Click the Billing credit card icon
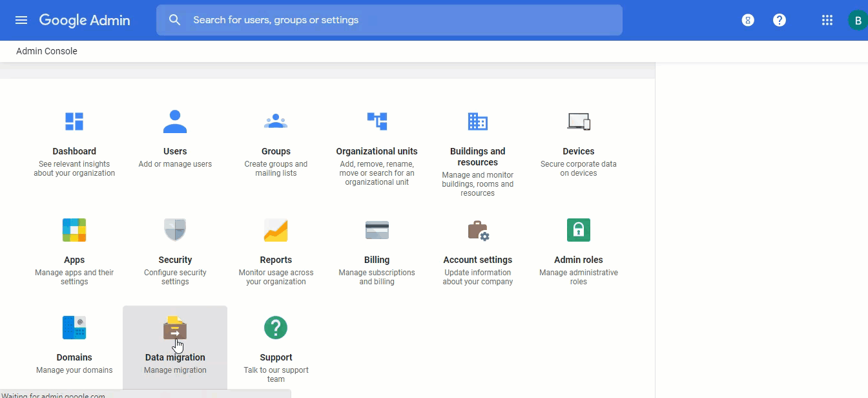 [377, 230]
